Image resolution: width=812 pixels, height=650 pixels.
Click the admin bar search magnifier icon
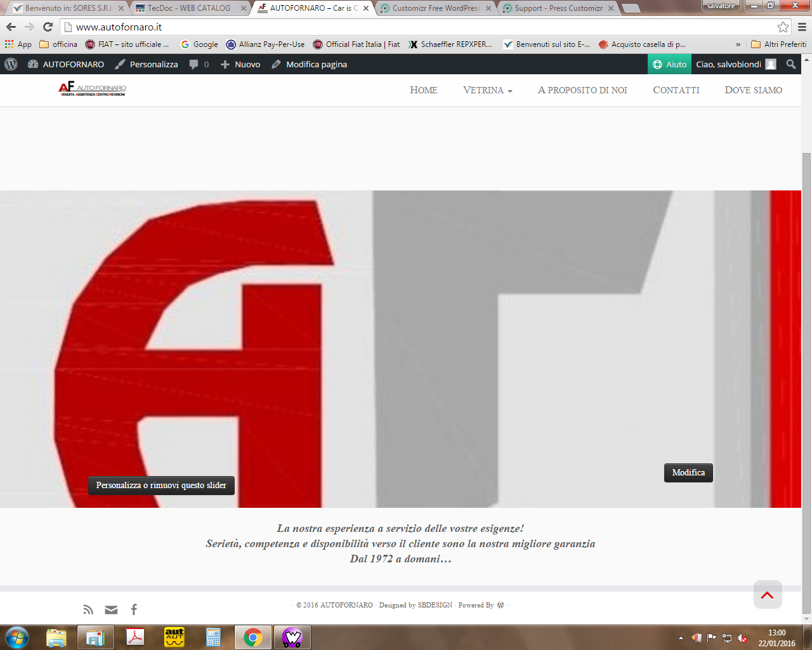(790, 64)
